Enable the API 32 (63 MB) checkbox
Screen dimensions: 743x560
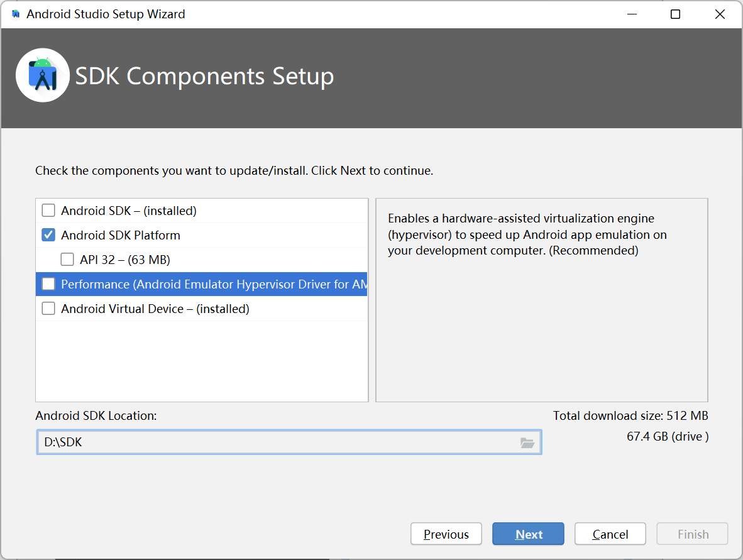coord(67,260)
